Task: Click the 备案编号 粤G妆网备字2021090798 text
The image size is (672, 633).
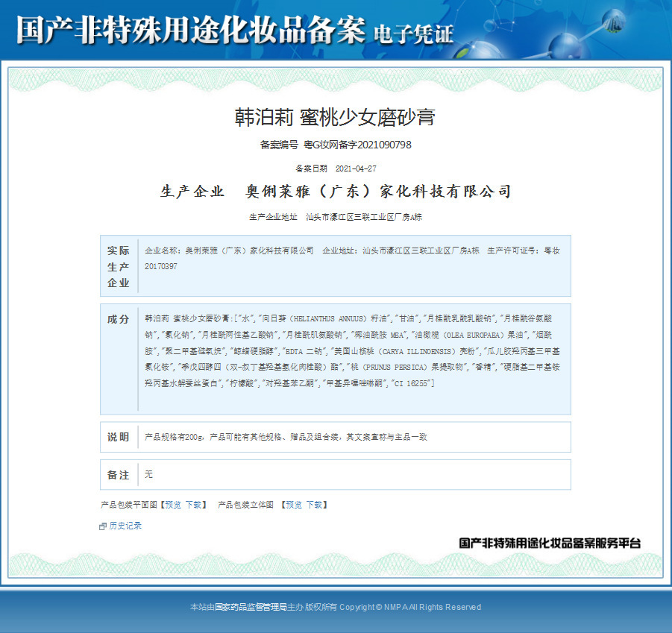Action: [336, 145]
